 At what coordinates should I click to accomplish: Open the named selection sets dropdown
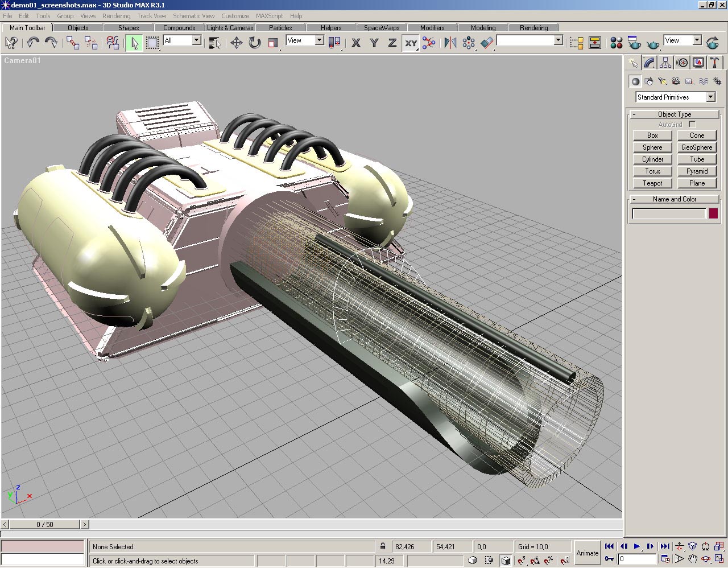pos(558,40)
